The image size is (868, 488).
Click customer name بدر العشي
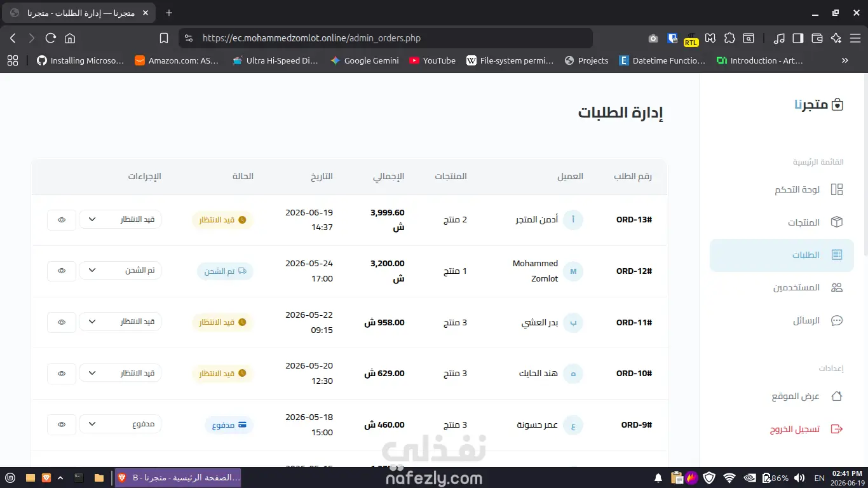point(539,323)
